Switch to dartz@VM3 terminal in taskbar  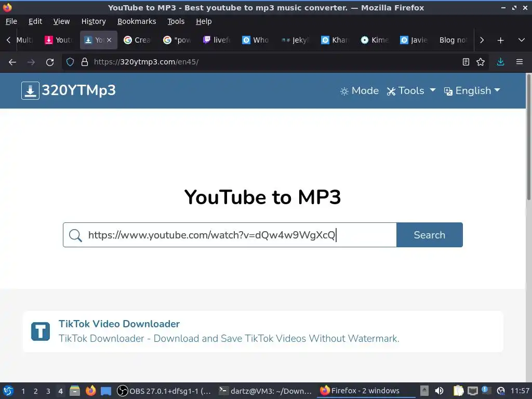pyautogui.click(x=265, y=391)
